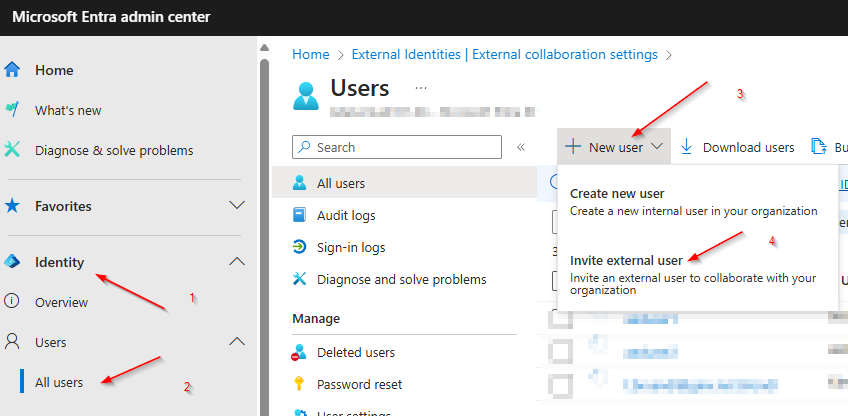Expand the Favorites section chevron

click(x=237, y=205)
